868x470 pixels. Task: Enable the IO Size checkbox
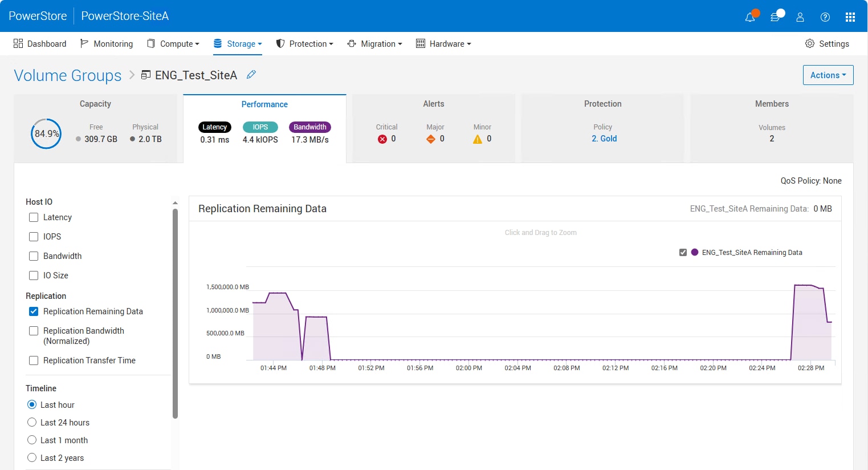(x=34, y=275)
